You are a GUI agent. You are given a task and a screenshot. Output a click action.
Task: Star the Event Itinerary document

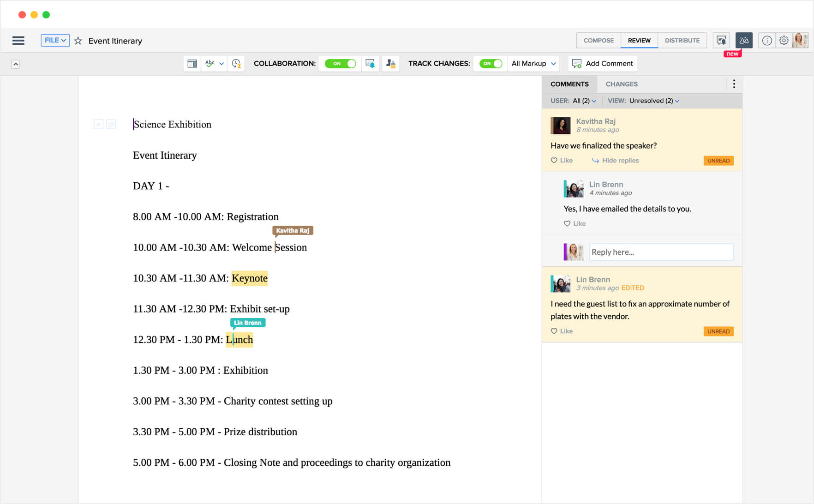pos(78,41)
